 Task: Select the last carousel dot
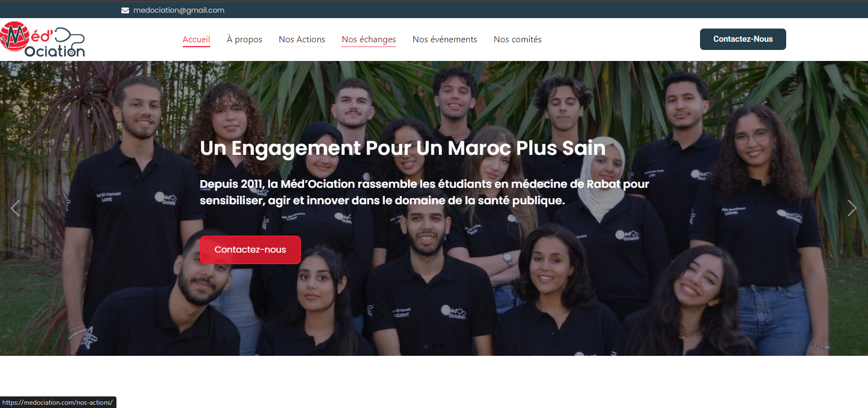[x=443, y=346]
